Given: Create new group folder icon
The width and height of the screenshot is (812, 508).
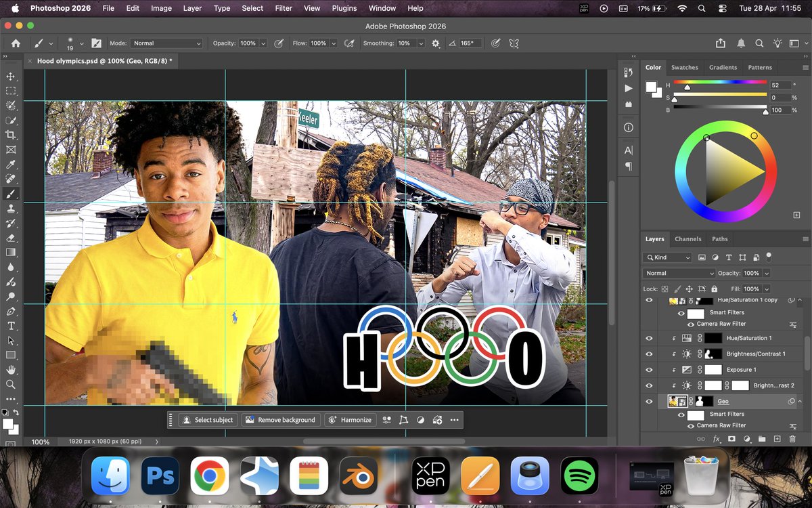Looking at the screenshot, I should [763, 439].
